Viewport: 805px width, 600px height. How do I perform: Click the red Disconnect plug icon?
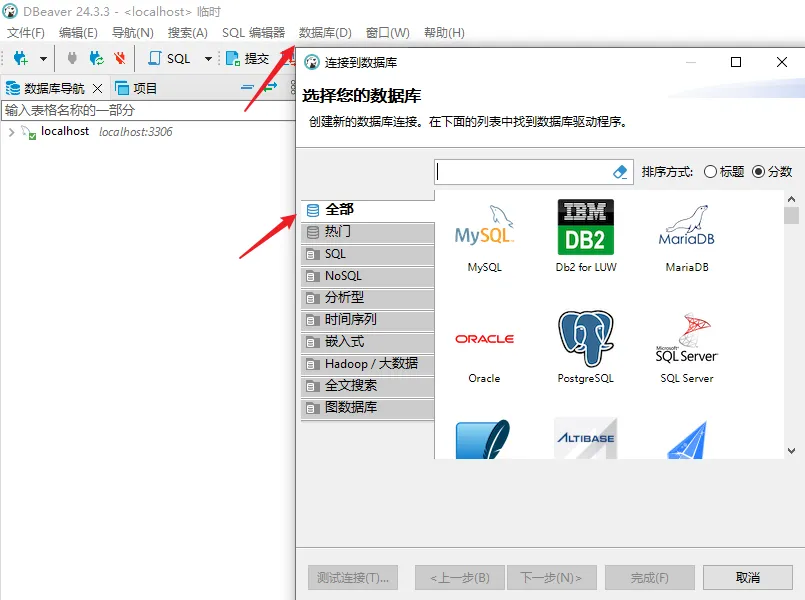point(120,59)
